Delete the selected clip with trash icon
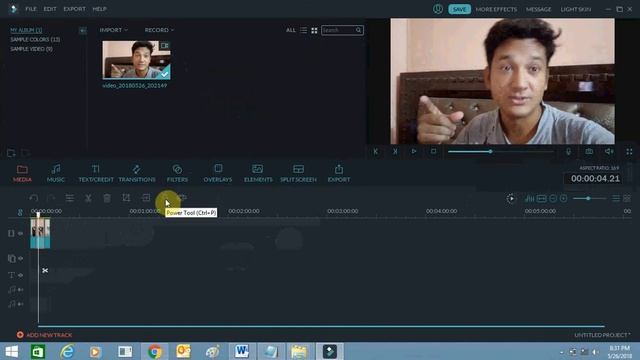The height and width of the screenshot is (360, 640). click(x=107, y=198)
